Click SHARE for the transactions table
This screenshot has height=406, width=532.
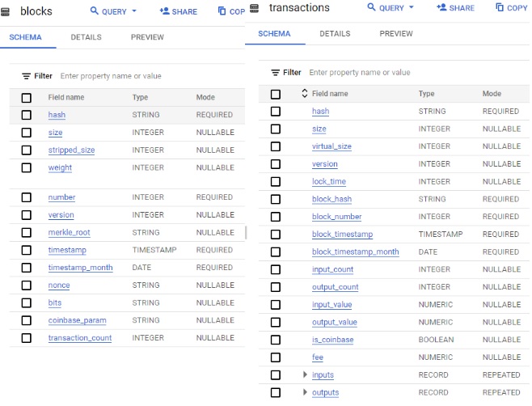[456, 8]
